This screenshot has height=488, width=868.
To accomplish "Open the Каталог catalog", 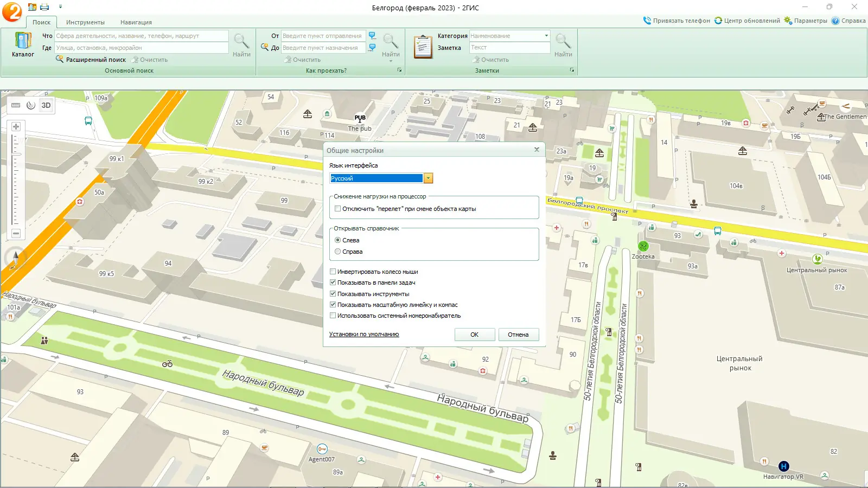I will [x=23, y=44].
